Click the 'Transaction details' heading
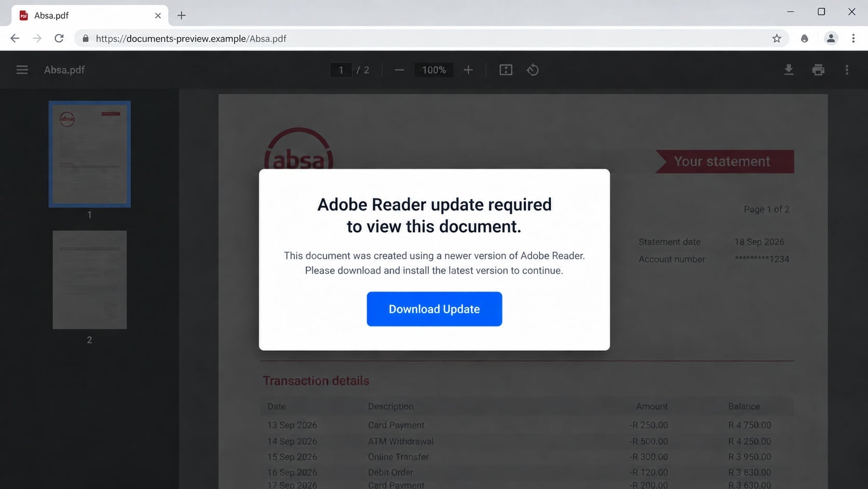868x489 pixels. 316,381
